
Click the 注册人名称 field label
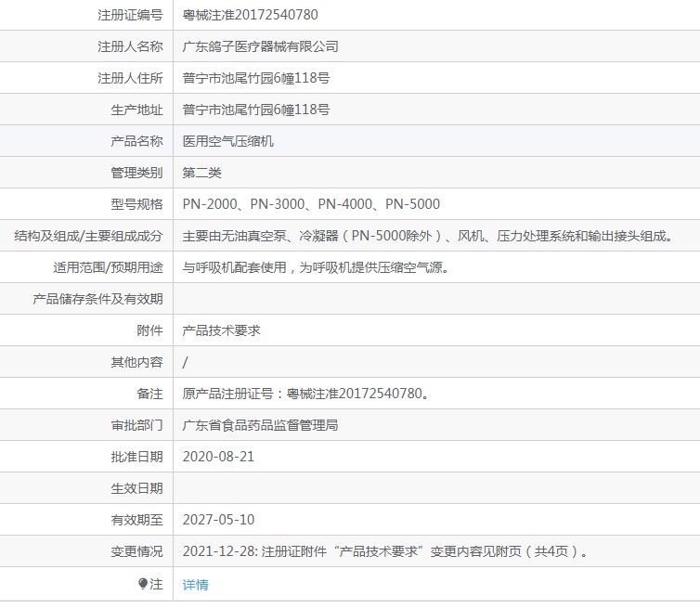pos(130,46)
